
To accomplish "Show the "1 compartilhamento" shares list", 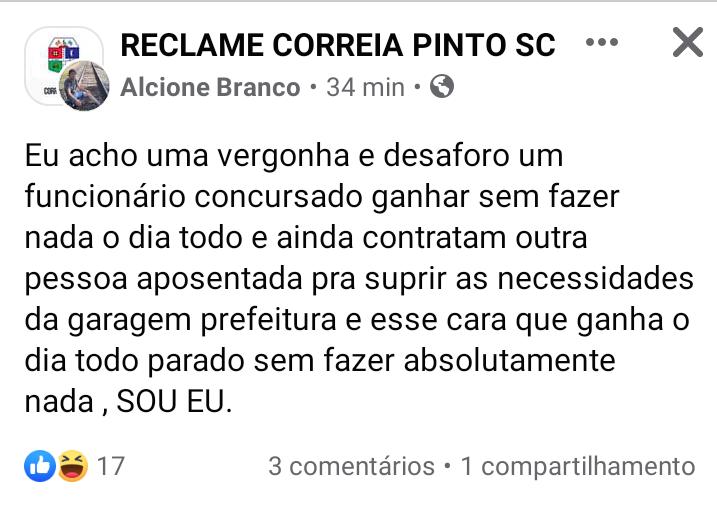I will coord(577,467).
